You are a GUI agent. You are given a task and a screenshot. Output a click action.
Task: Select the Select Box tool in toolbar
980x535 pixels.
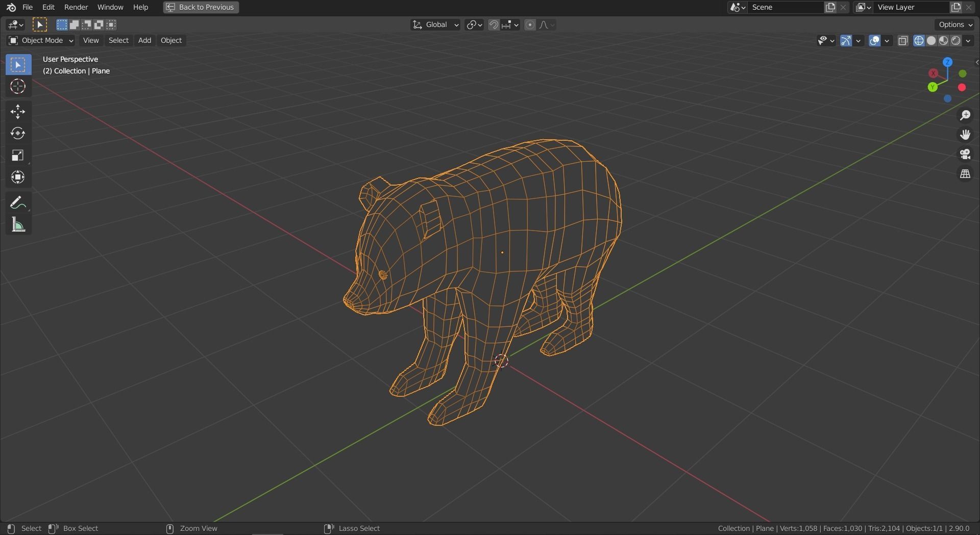coord(18,65)
